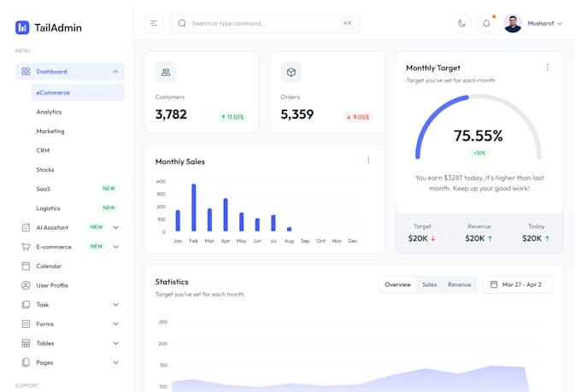Click the Dashboard menu label
581x392 pixels.
51,72
